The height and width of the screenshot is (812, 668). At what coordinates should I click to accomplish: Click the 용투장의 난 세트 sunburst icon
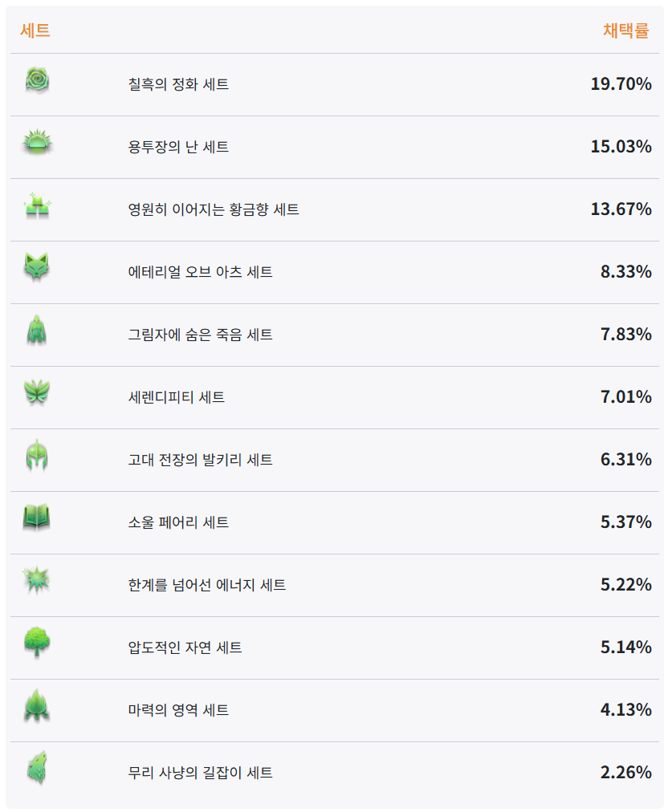pos(37,142)
